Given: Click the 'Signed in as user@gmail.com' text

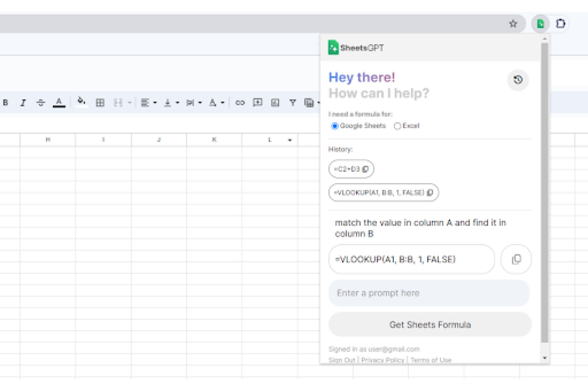Looking at the screenshot, I should (x=374, y=349).
